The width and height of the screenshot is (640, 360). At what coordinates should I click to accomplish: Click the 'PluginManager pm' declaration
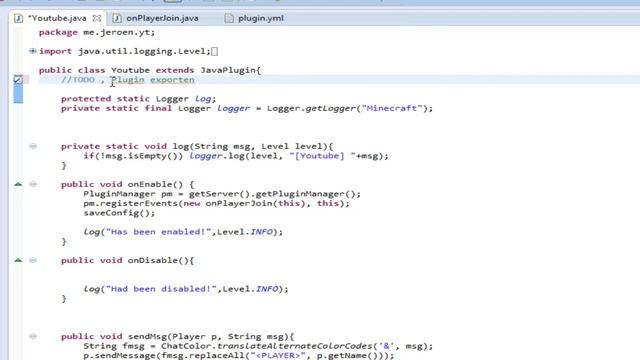[127, 194]
